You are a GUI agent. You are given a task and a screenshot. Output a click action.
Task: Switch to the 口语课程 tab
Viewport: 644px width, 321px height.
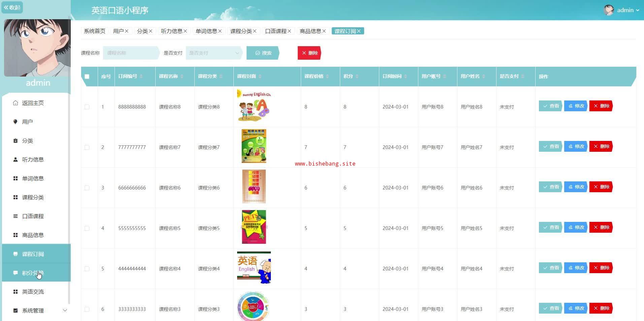click(x=276, y=31)
